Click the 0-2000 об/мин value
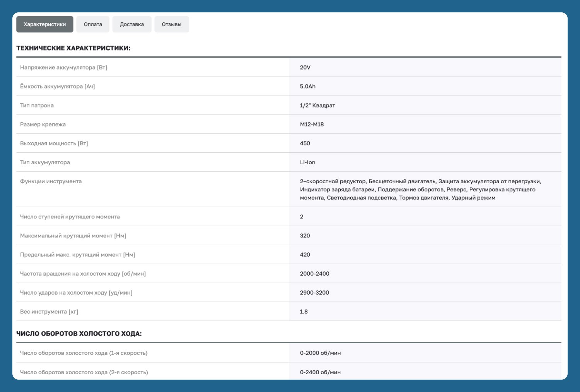The width and height of the screenshot is (580, 392). pos(321,353)
